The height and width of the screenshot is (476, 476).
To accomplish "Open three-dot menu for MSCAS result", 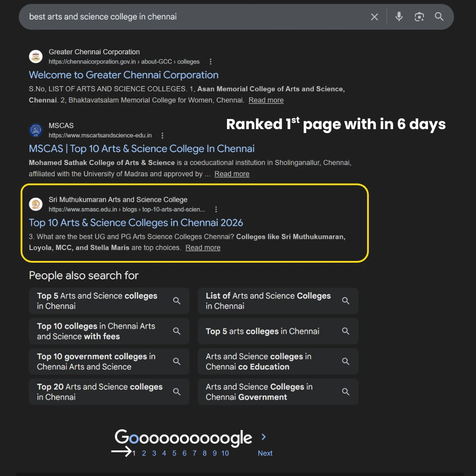I will click(x=163, y=135).
